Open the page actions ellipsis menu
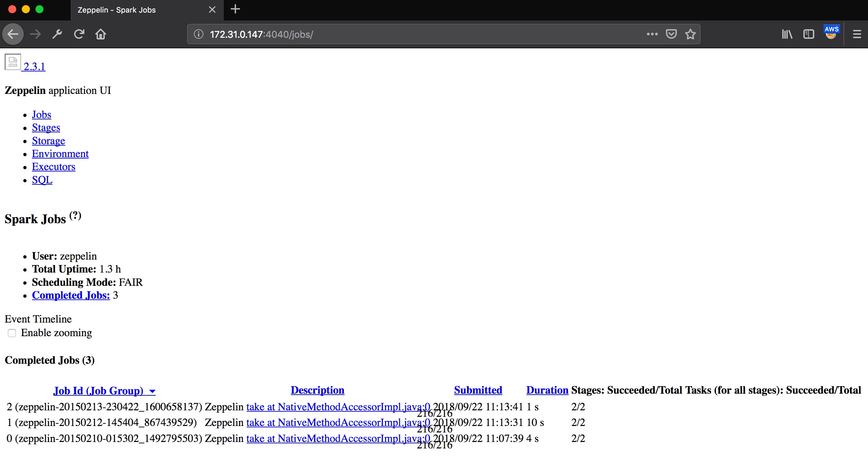The width and height of the screenshot is (868, 460). click(651, 34)
